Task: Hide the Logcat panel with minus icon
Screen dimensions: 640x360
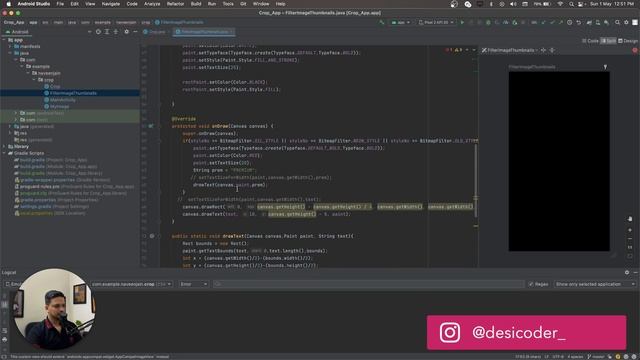Action: (636, 272)
